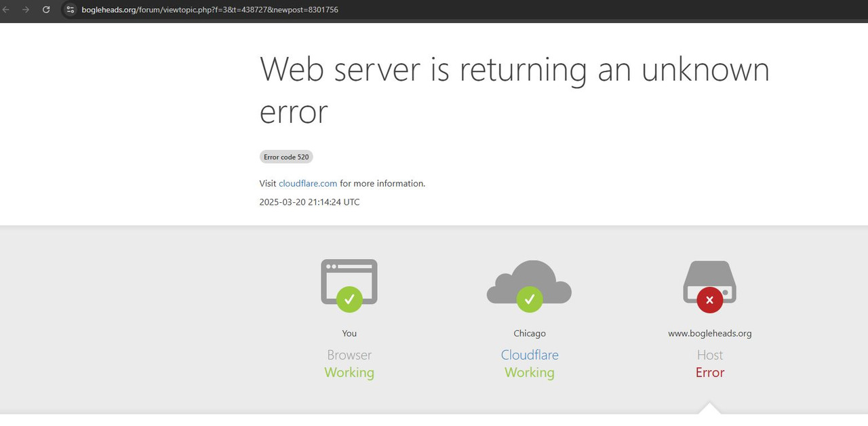Click the 'Browser' label
Screen dimensions: 868x426
coord(349,355)
